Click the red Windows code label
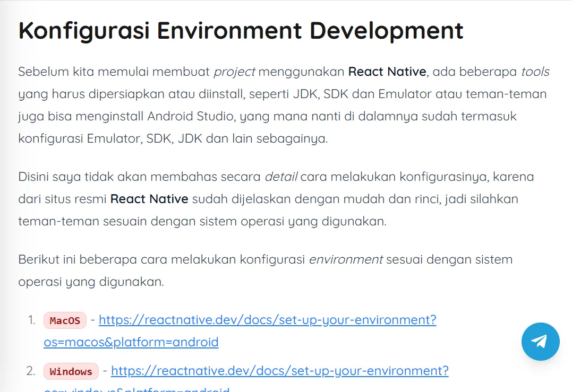The image size is (572, 392). pyautogui.click(x=71, y=372)
